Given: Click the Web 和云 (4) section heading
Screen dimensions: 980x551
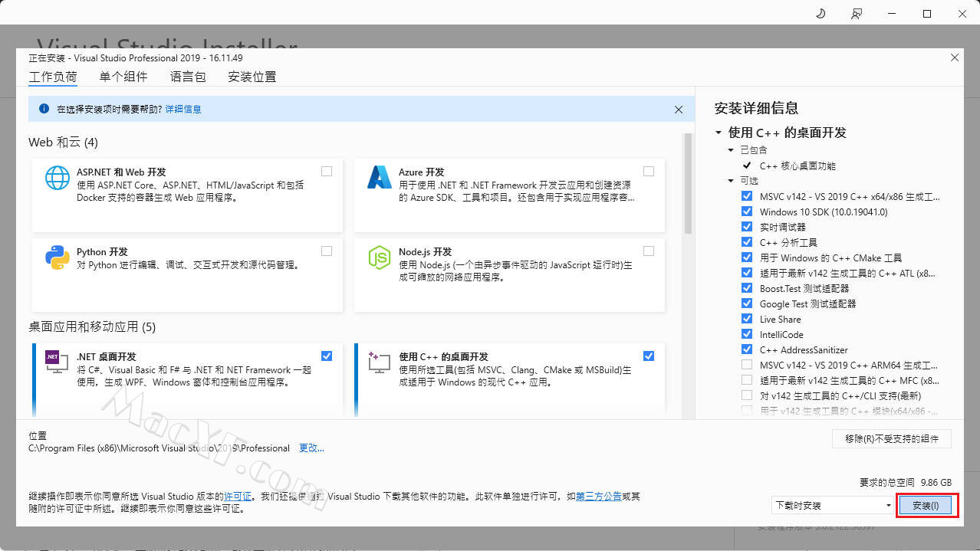Looking at the screenshot, I should point(64,143).
